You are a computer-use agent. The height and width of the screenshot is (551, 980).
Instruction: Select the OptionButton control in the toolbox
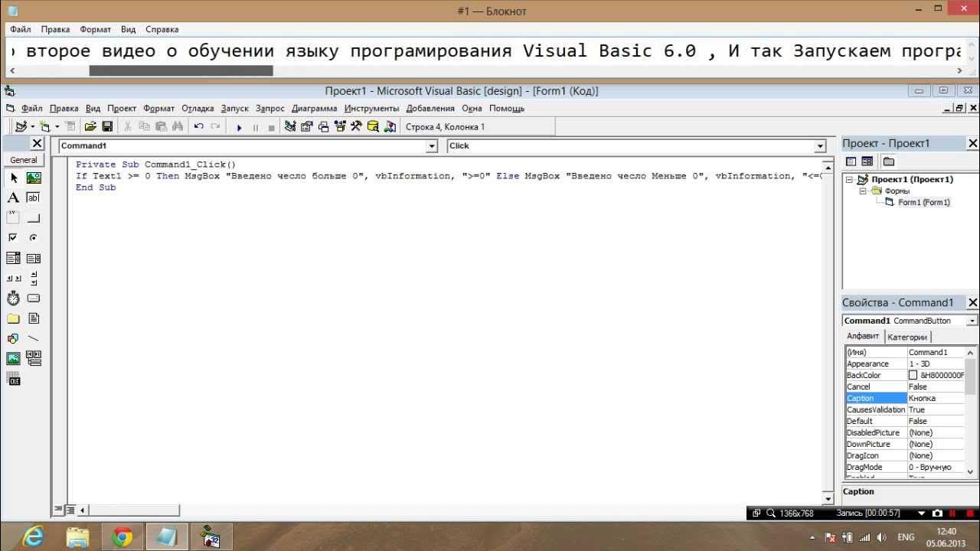[x=34, y=238]
